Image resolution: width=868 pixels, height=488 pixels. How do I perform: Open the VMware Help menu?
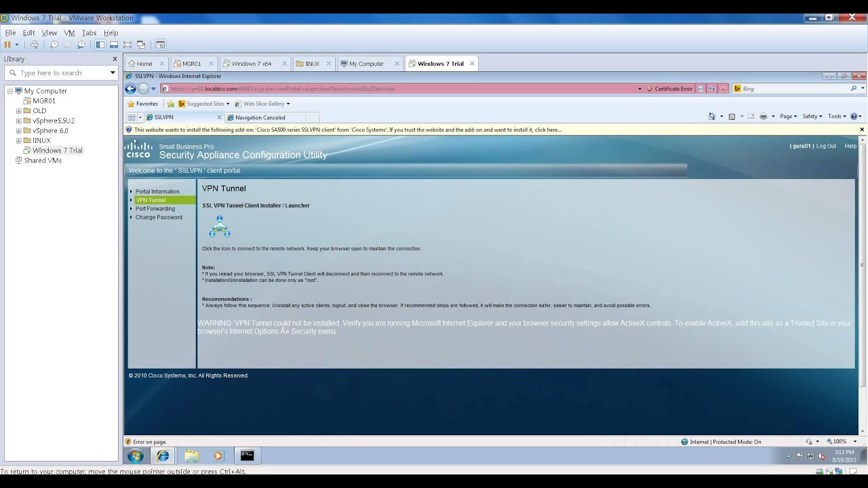coord(111,33)
